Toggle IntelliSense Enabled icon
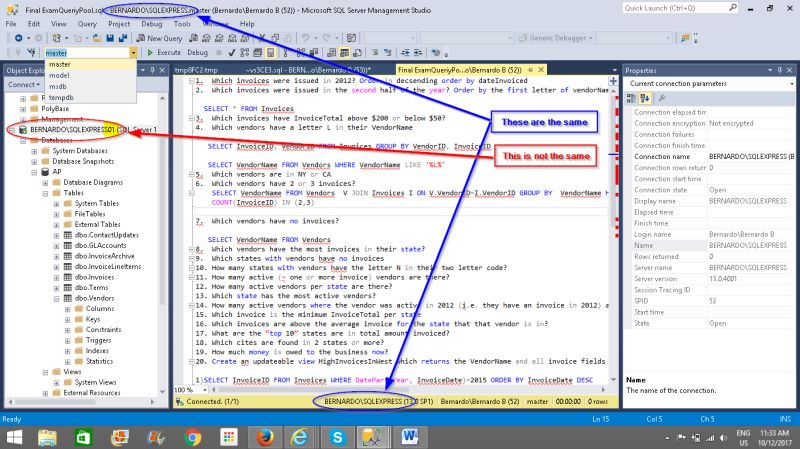 270,53
